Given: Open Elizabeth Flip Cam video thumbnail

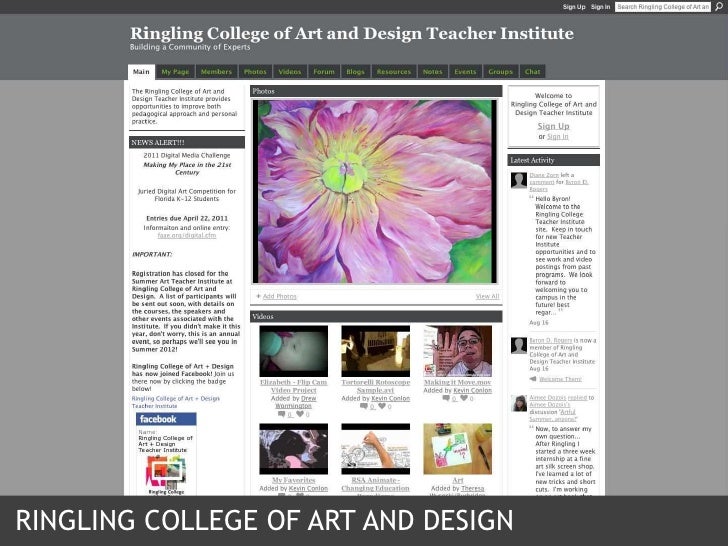Looking at the screenshot, I should 293,351.
